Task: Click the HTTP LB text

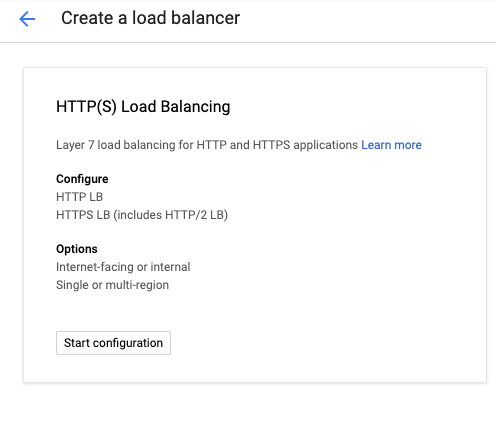Action: pyautogui.click(x=79, y=197)
